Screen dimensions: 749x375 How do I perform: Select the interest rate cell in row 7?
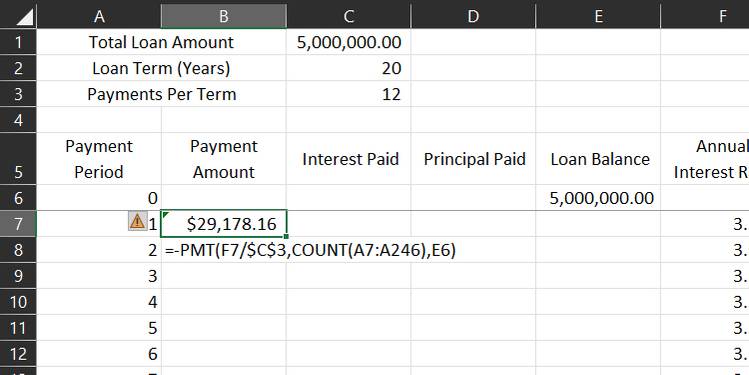coord(705,224)
